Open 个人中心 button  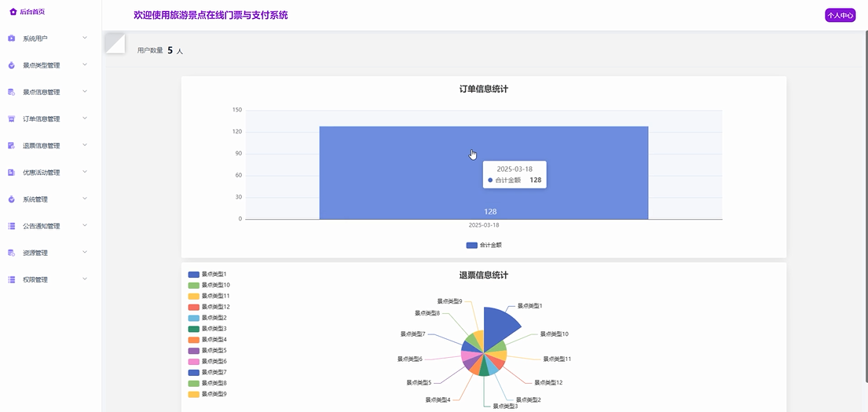tap(840, 16)
